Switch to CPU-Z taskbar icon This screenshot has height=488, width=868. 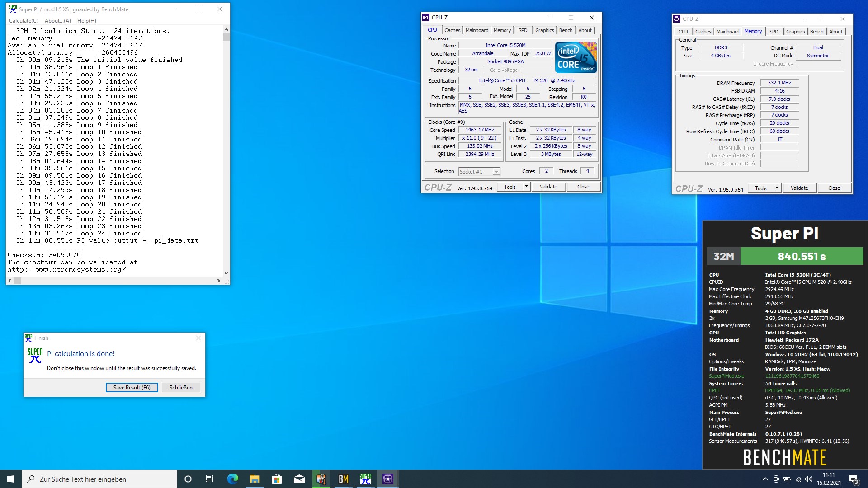388,479
